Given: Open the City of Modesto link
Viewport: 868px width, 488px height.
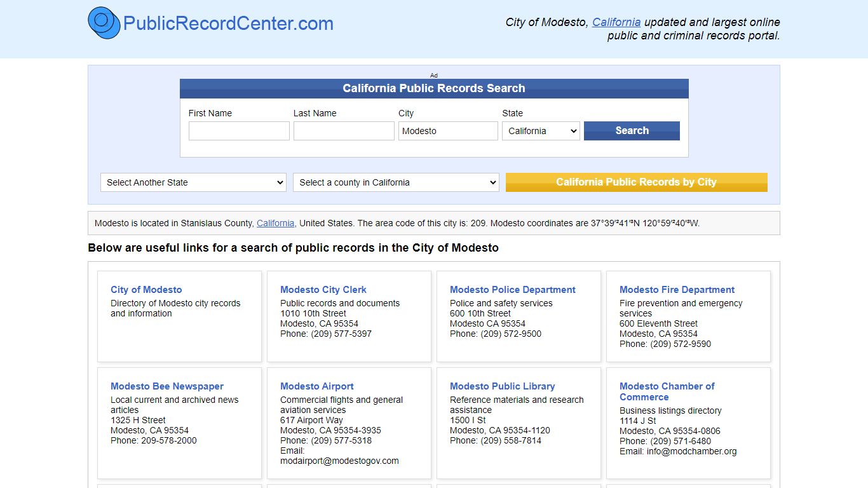Looking at the screenshot, I should [146, 290].
